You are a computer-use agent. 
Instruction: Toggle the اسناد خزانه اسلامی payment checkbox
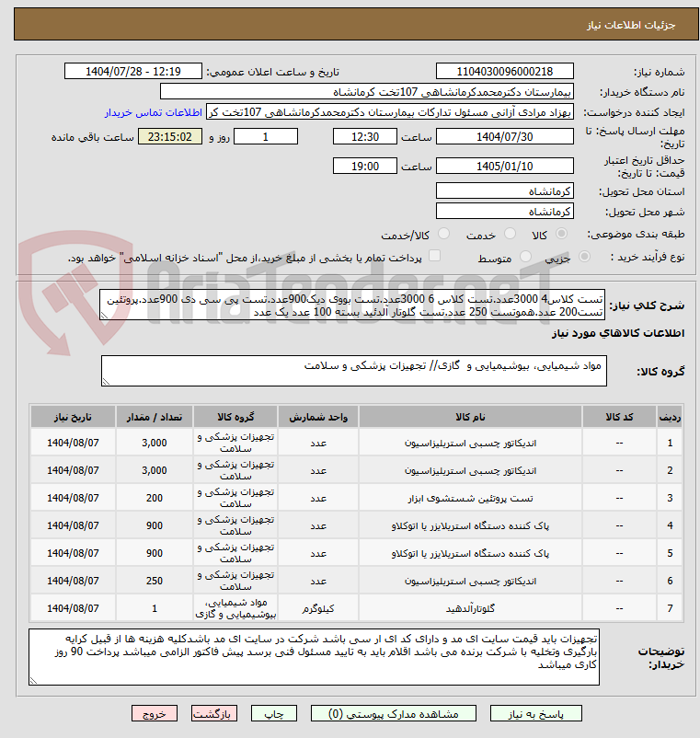tap(435, 256)
